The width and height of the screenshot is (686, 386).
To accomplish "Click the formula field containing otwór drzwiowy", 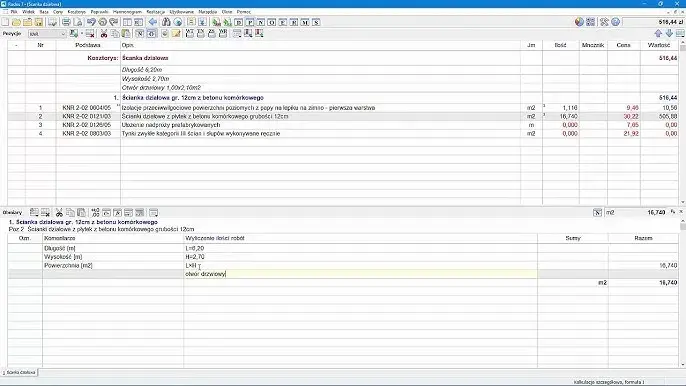I will 360,274.
